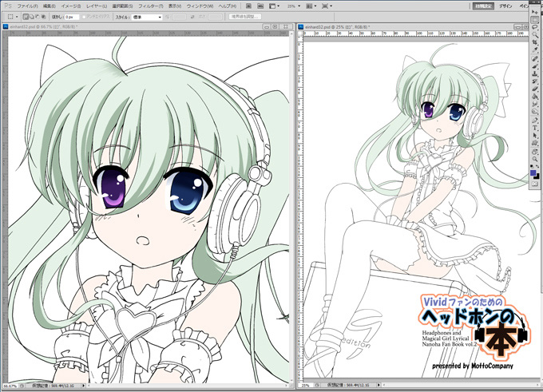Expand the tool preset picker dropdown

tap(12, 16)
